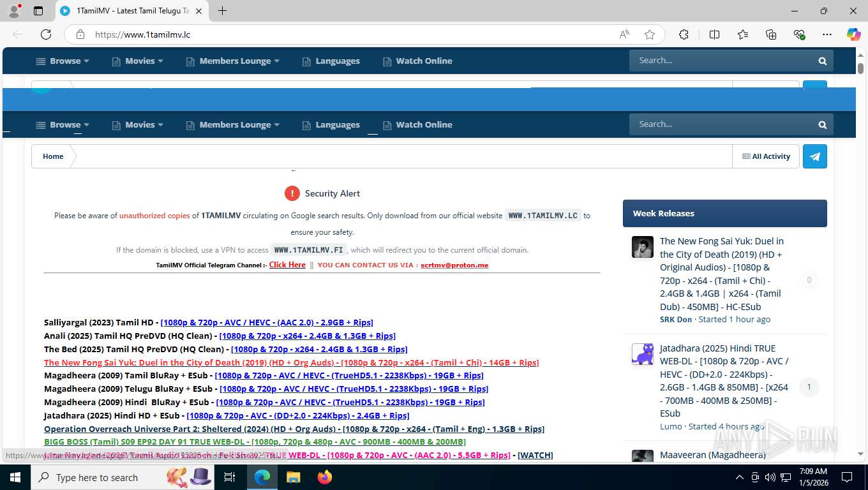Open Browser essentials heart icon
The height and width of the screenshot is (490, 868).
pos(799,34)
